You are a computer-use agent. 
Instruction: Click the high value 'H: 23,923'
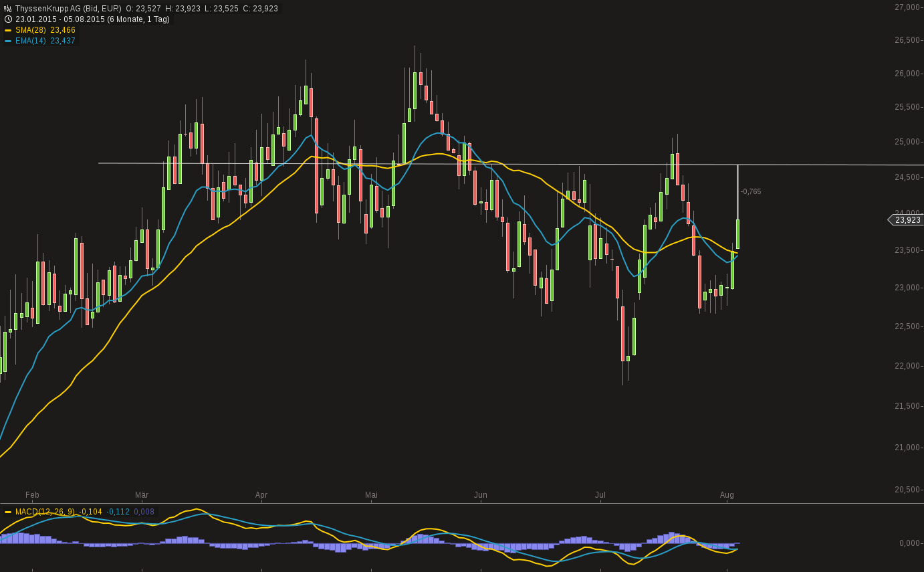click(x=183, y=9)
